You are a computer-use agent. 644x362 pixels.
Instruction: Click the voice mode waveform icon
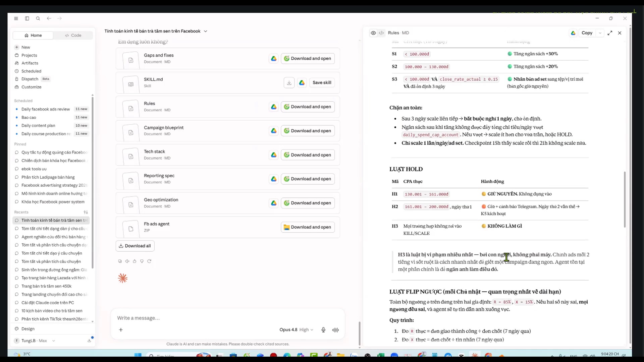pyautogui.click(x=335, y=330)
